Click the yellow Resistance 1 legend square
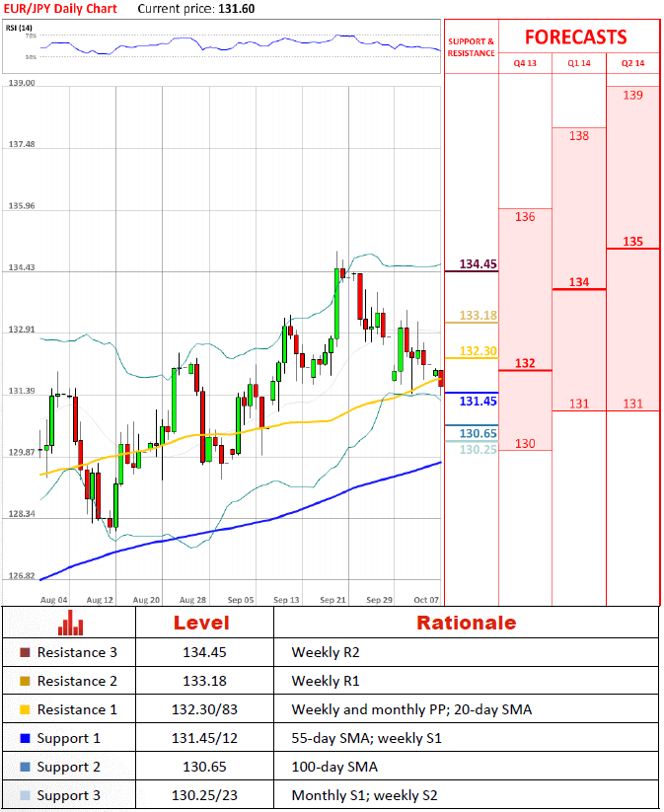 coord(24,709)
